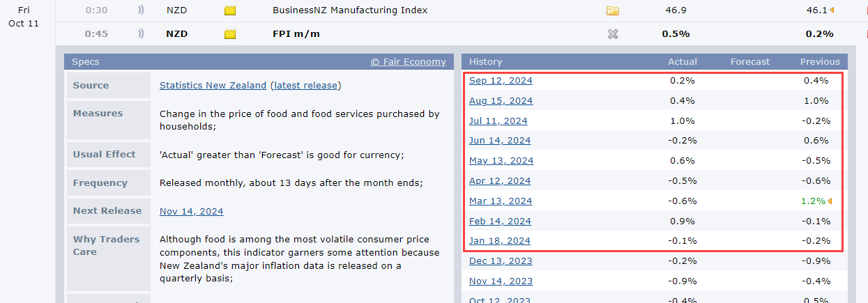Close the FPI m/m detail panel

click(613, 34)
